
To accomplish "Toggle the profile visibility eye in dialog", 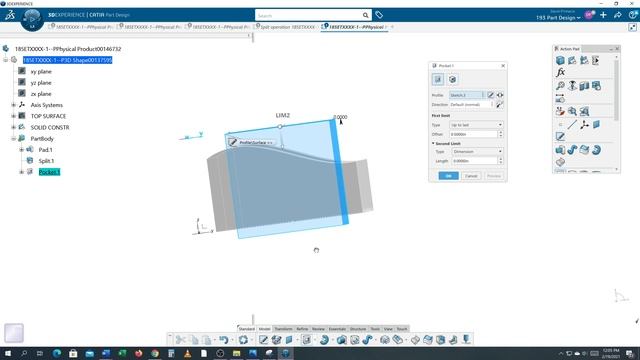I will [x=500, y=95].
